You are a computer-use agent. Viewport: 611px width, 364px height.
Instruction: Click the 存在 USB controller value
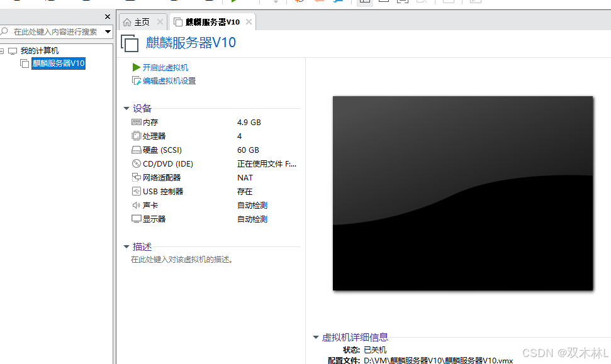click(x=245, y=191)
